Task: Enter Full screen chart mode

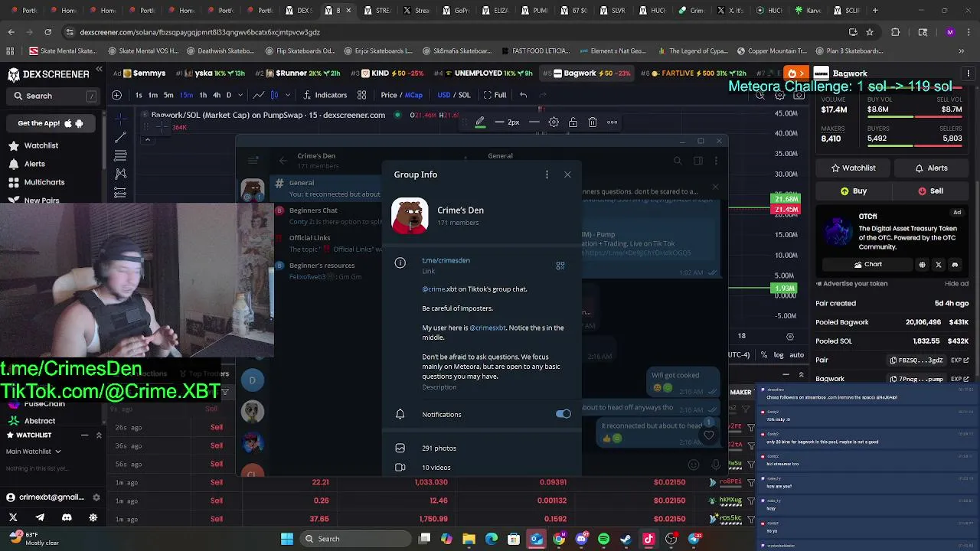Action: (x=495, y=95)
